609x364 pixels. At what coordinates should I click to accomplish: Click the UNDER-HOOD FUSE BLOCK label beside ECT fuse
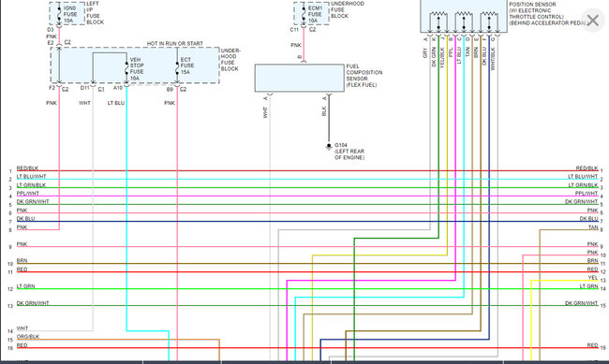(230, 60)
